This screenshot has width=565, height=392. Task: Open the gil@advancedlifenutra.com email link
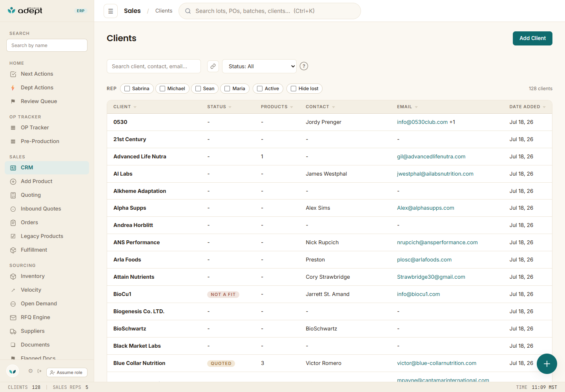[x=431, y=157]
